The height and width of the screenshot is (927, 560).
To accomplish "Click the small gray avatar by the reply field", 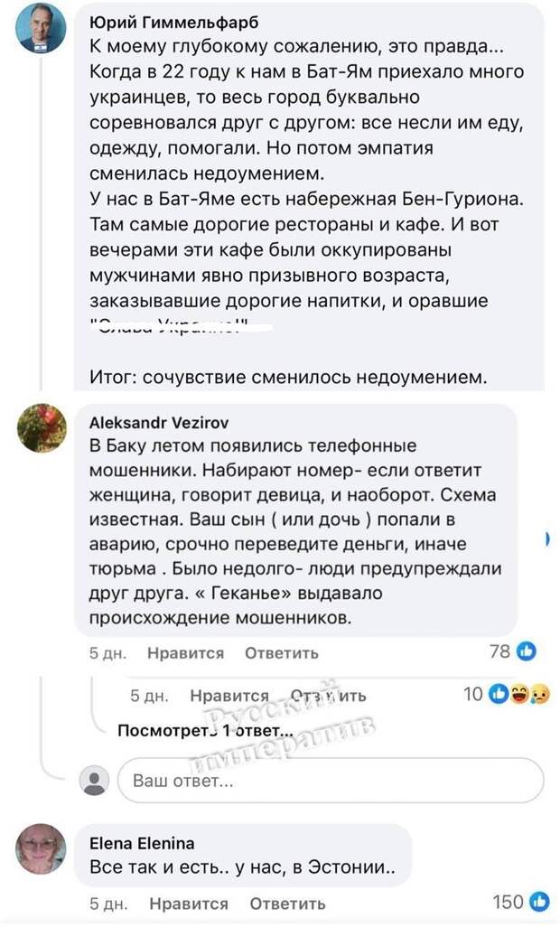I will pyautogui.click(x=94, y=781).
